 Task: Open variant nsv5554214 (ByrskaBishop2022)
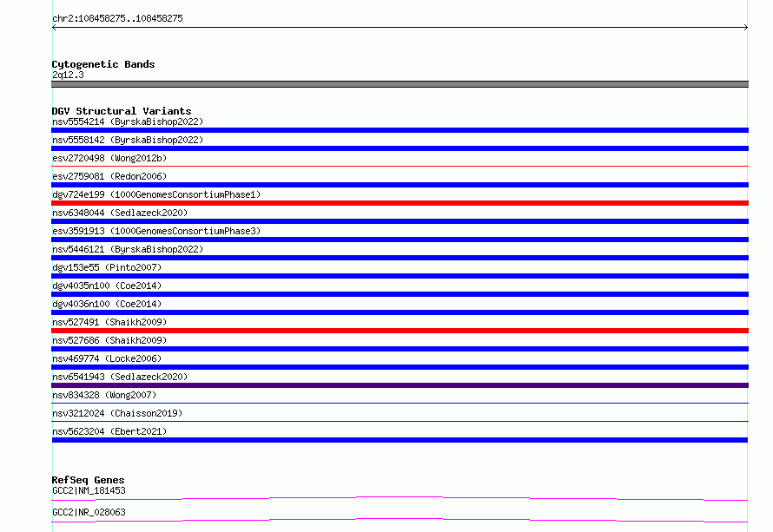point(128,122)
